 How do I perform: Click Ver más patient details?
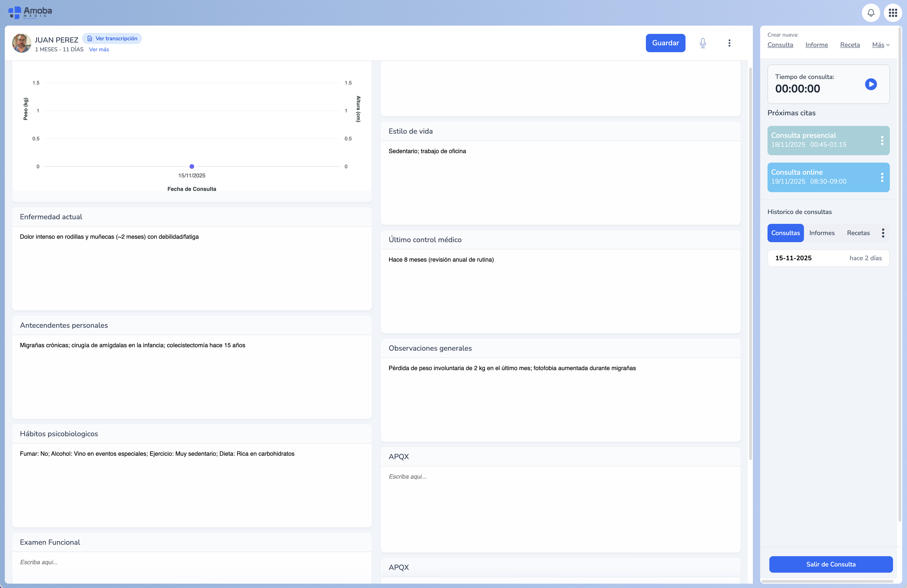click(x=99, y=49)
